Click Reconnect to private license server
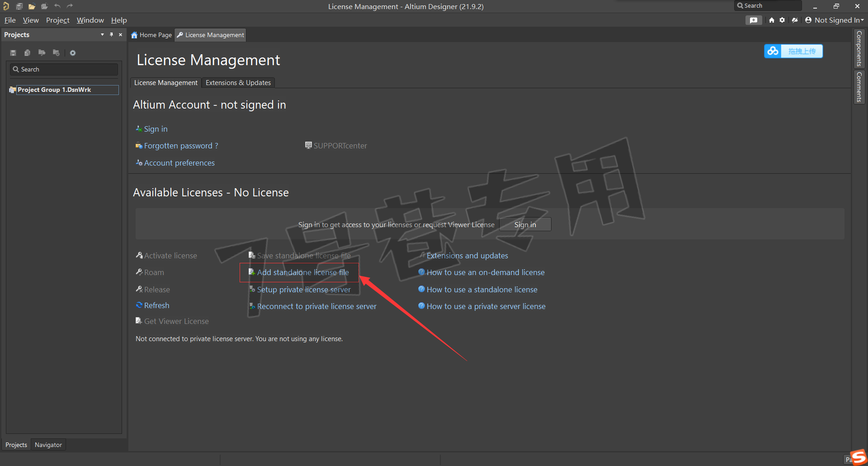This screenshot has height=466, width=868. pyautogui.click(x=316, y=306)
